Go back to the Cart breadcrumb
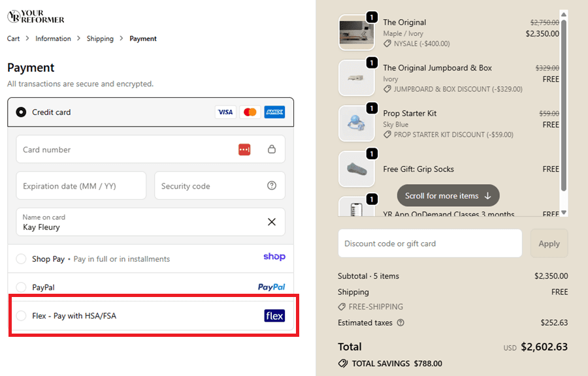 (13, 39)
